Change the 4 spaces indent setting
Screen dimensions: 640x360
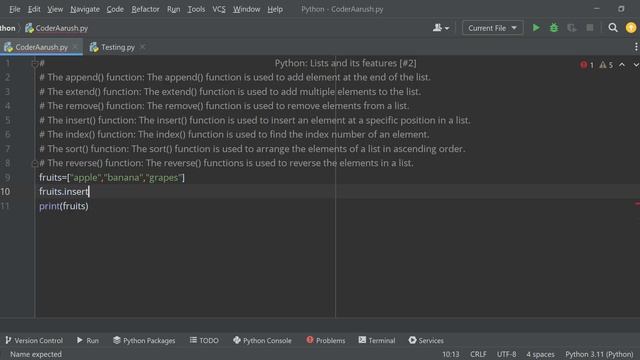pyautogui.click(x=540, y=354)
